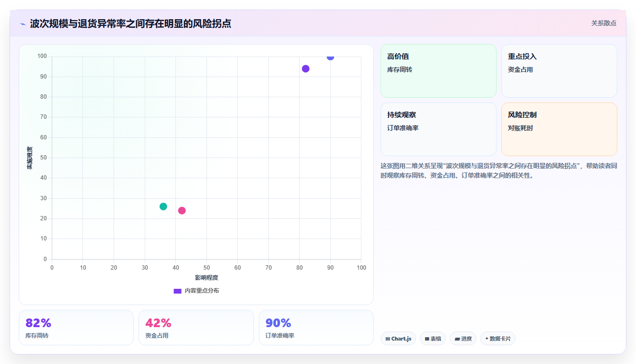Screen dimensions: 636x364
Task: Click the 表格 tag chip
Action: click(x=433, y=339)
